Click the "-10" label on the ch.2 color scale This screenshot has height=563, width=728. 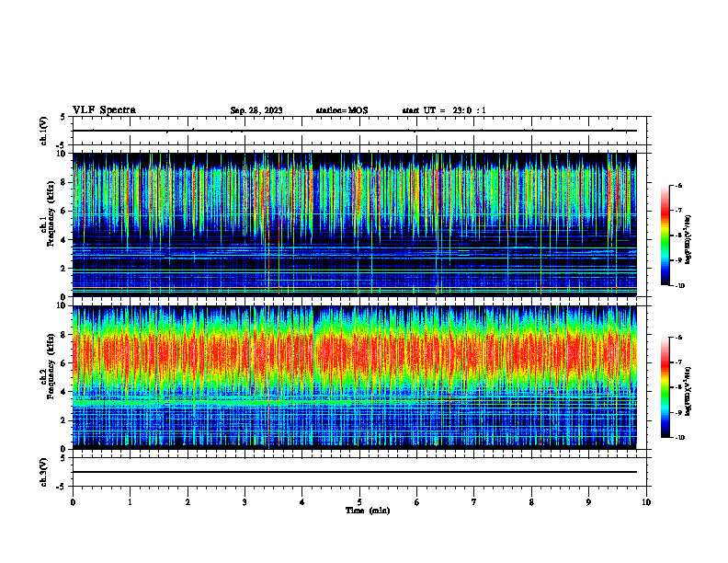click(679, 438)
